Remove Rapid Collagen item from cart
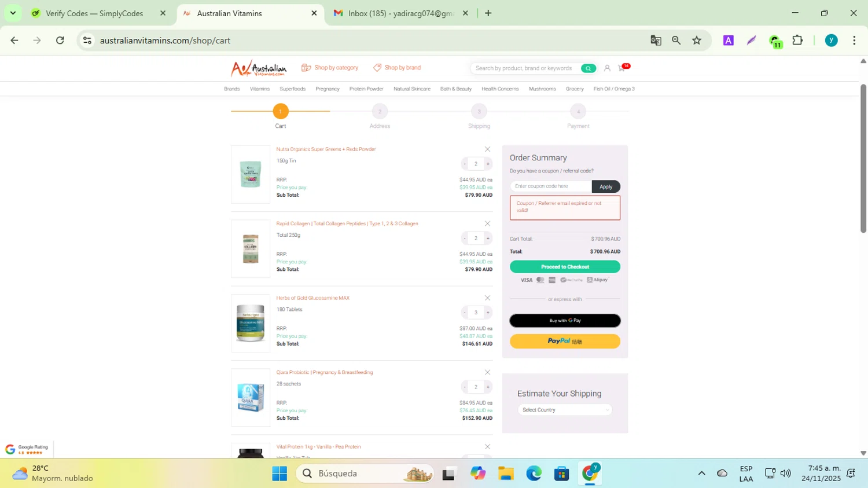Image resolution: width=868 pixels, height=488 pixels. 487,223
